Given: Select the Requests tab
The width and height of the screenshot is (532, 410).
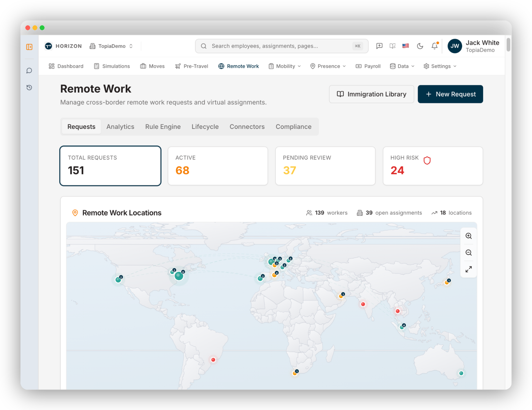Looking at the screenshot, I should point(81,127).
